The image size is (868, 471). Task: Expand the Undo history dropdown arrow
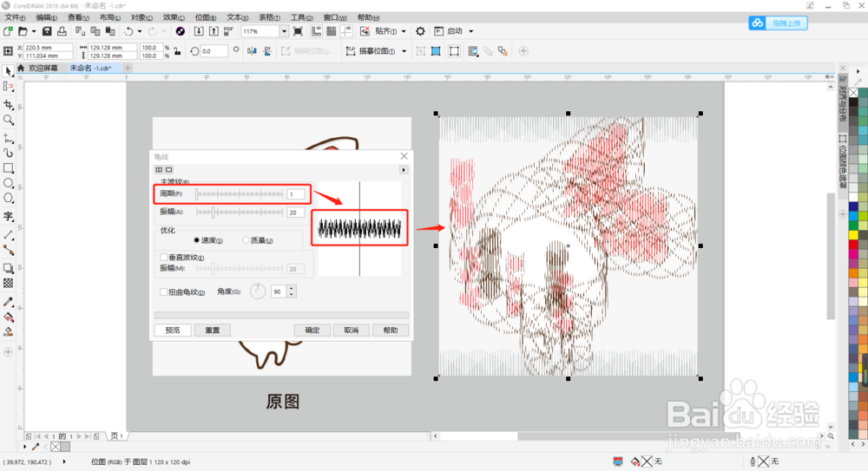click(x=140, y=31)
